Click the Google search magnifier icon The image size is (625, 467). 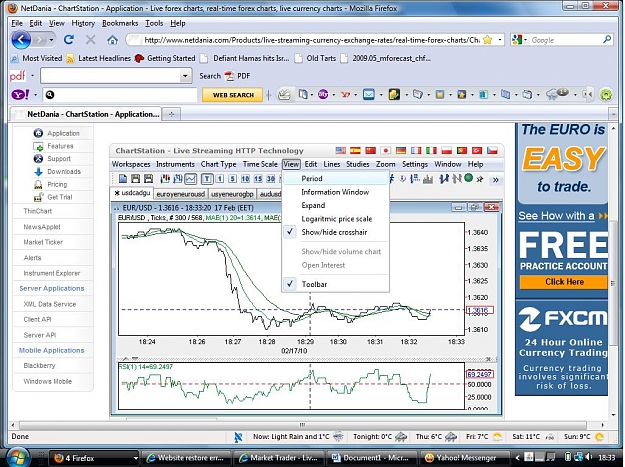607,39
